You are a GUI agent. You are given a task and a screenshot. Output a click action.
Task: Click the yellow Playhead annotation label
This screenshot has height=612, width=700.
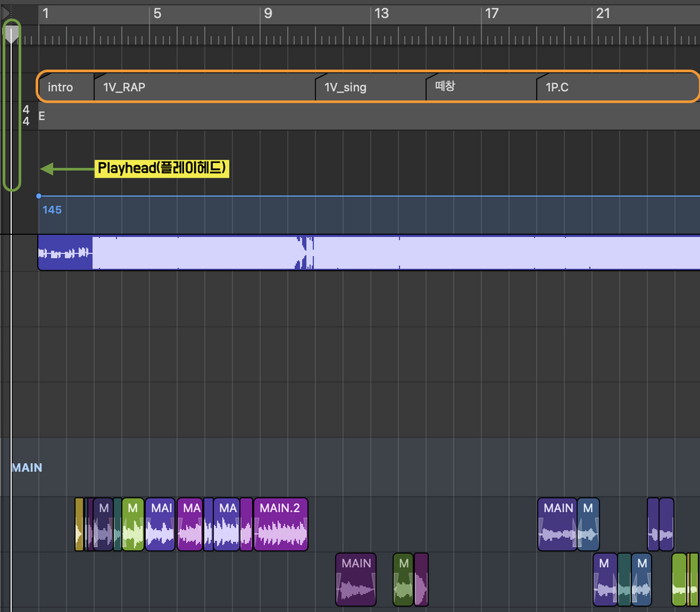162,169
